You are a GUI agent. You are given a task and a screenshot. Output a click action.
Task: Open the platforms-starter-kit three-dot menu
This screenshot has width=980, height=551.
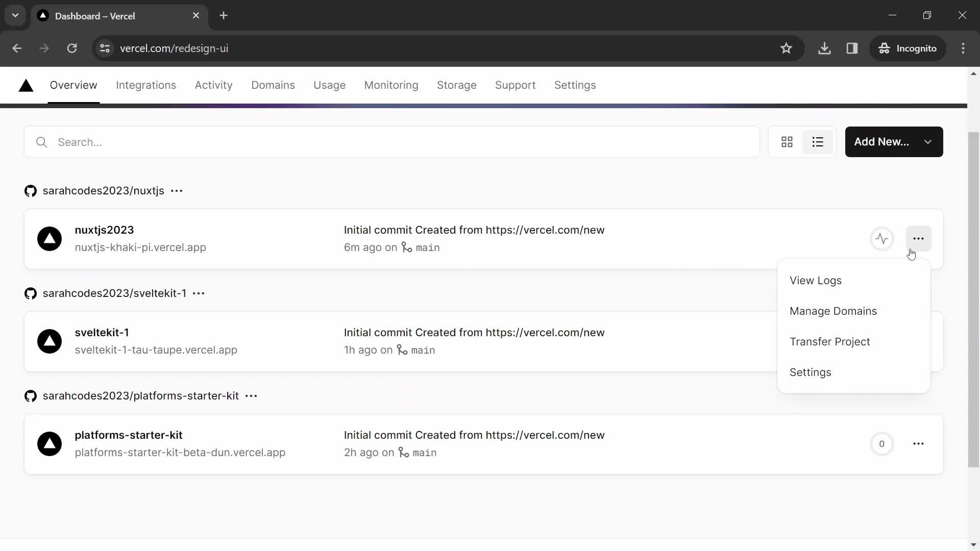918,444
